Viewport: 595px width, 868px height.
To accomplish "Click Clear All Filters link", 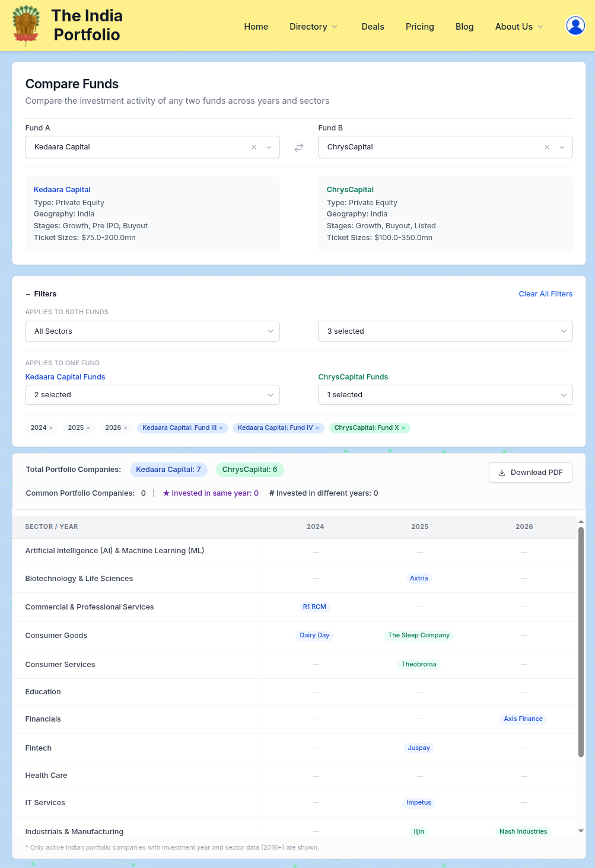I will (546, 294).
